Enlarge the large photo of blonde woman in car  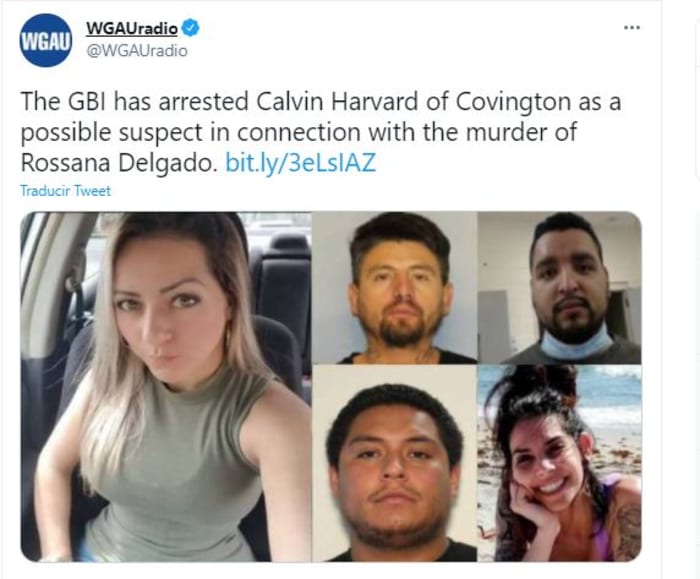[x=166, y=387]
